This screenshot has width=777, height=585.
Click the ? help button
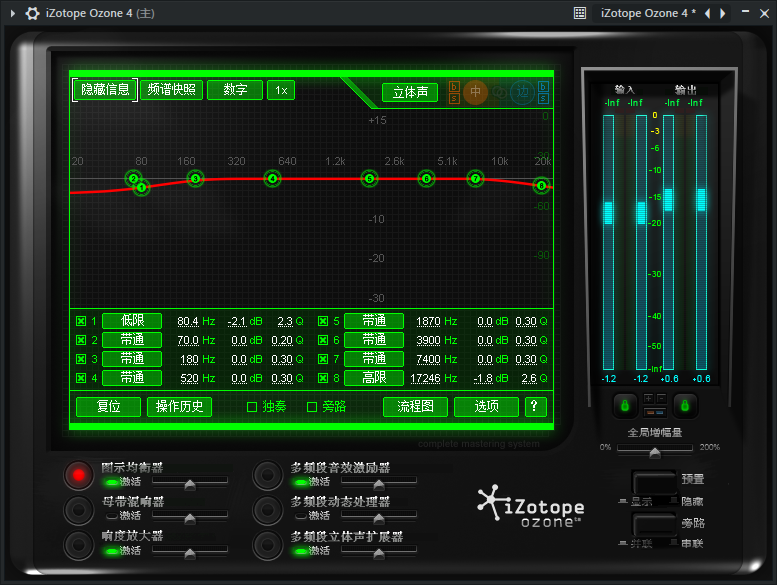[535, 407]
